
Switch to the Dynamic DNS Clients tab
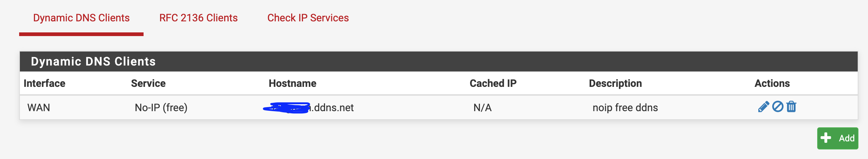pyautogui.click(x=81, y=18)
